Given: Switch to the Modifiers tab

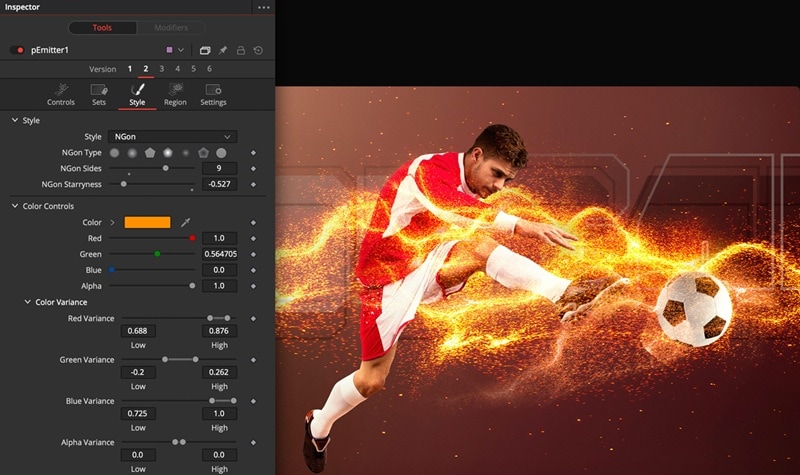Looking at the screenshot, I should (x=171, y=28).
